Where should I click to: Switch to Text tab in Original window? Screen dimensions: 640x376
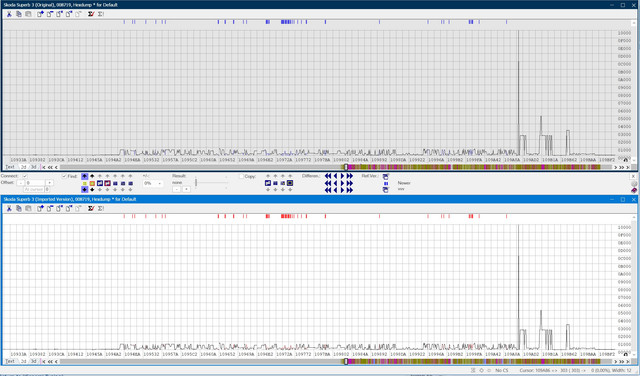coord(10,167)
